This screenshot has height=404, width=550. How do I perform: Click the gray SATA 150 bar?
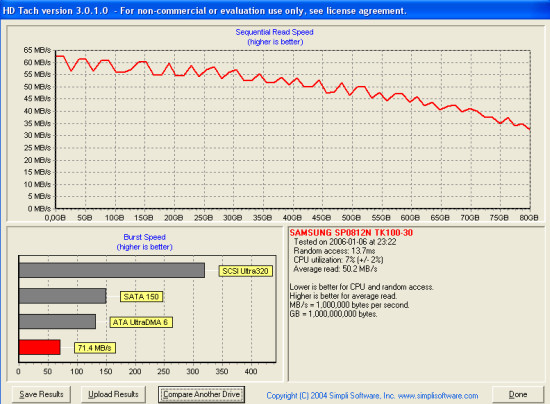click(62, 296)
